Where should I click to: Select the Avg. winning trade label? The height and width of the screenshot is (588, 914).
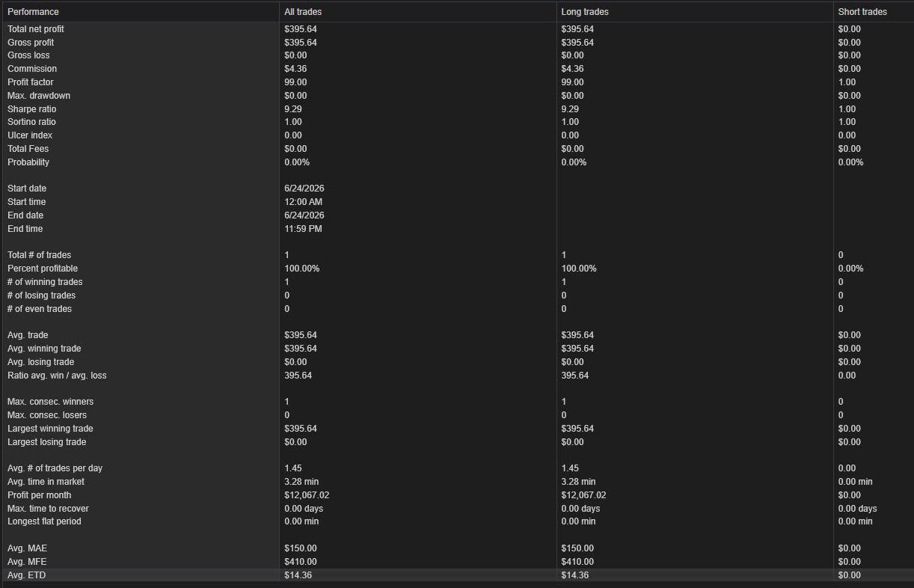(44, 349)
